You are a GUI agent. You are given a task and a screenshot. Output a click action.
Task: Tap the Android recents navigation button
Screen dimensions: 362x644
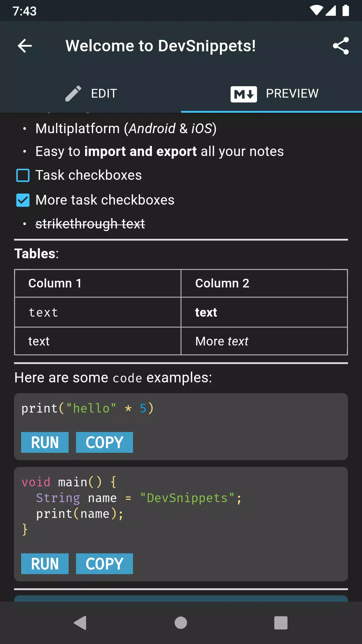click(x=281, y=623)
